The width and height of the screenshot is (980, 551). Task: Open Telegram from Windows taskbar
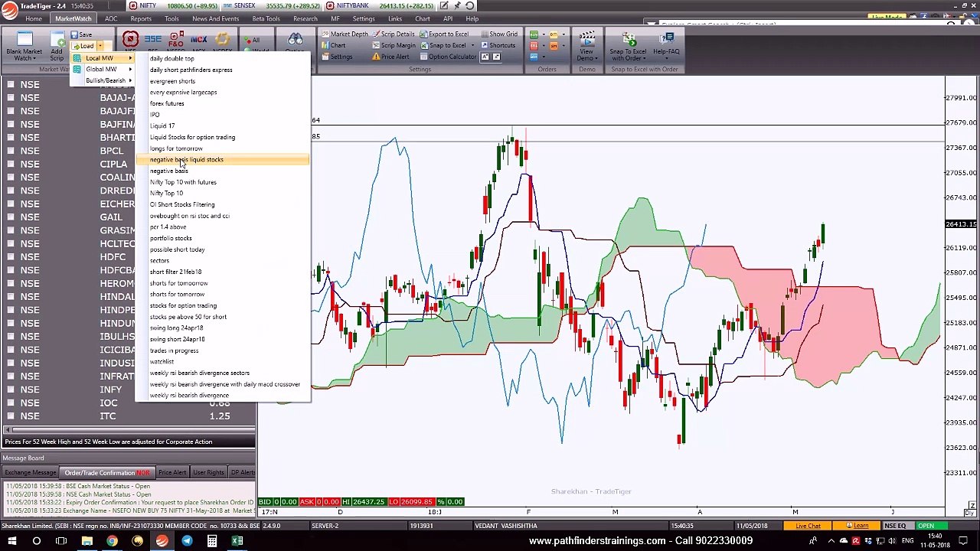(x=187, y=541)
